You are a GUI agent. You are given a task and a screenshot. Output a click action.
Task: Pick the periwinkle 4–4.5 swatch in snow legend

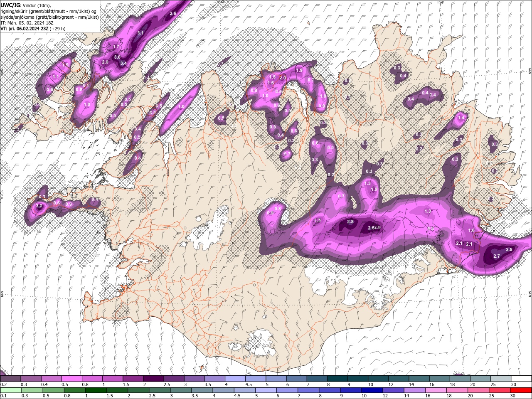(x=235, y=379)
